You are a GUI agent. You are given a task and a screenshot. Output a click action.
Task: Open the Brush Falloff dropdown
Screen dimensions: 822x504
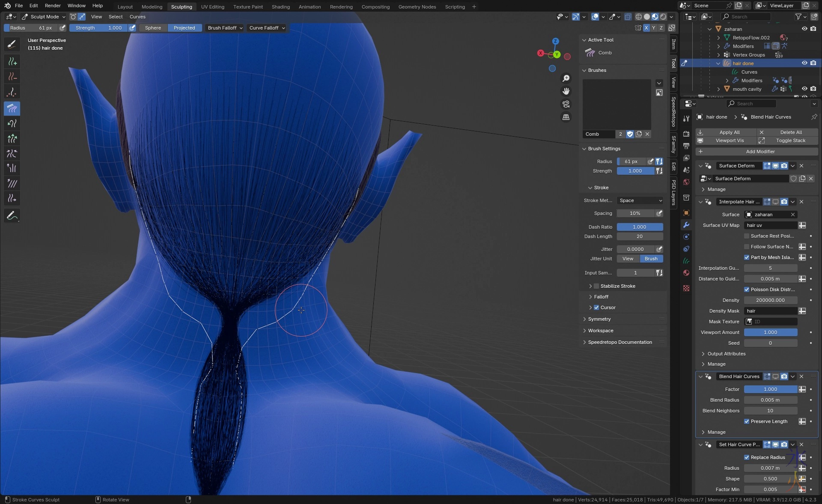point(225,28)
